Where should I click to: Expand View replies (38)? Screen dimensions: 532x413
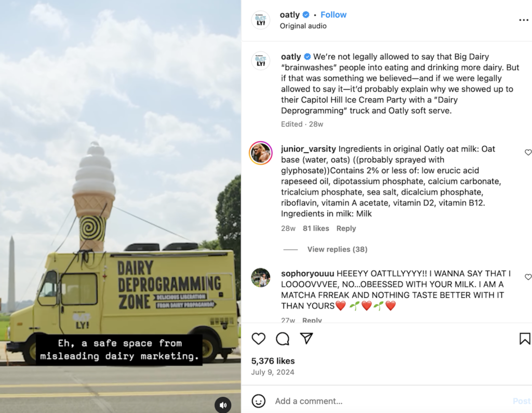(x=337, y=249)
